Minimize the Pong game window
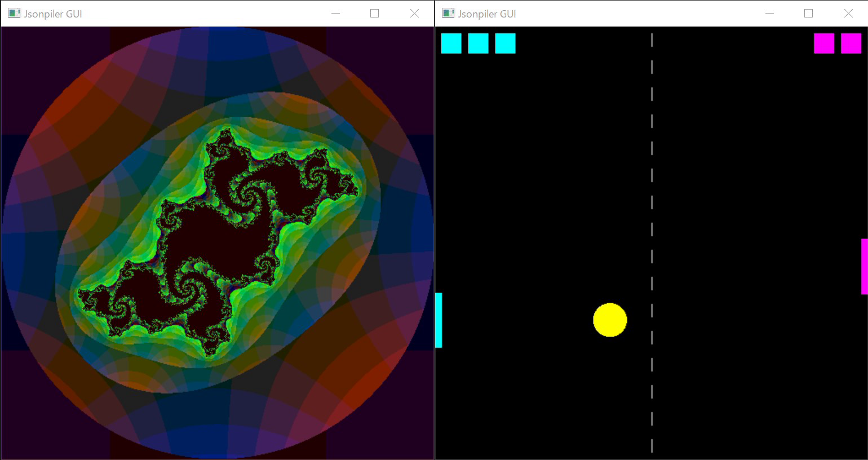Viewport: 868px width, 460px height. [769, 14]
